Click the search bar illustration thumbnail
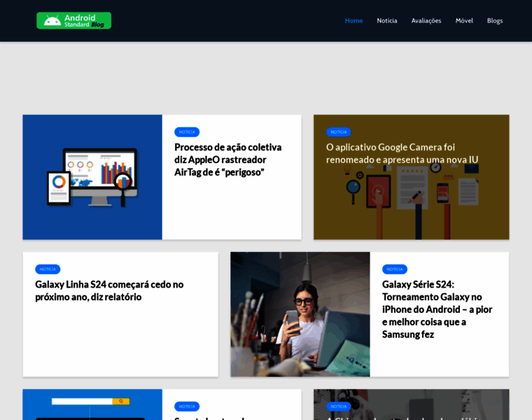Screen dimensions: 532x420 (92, 405)
